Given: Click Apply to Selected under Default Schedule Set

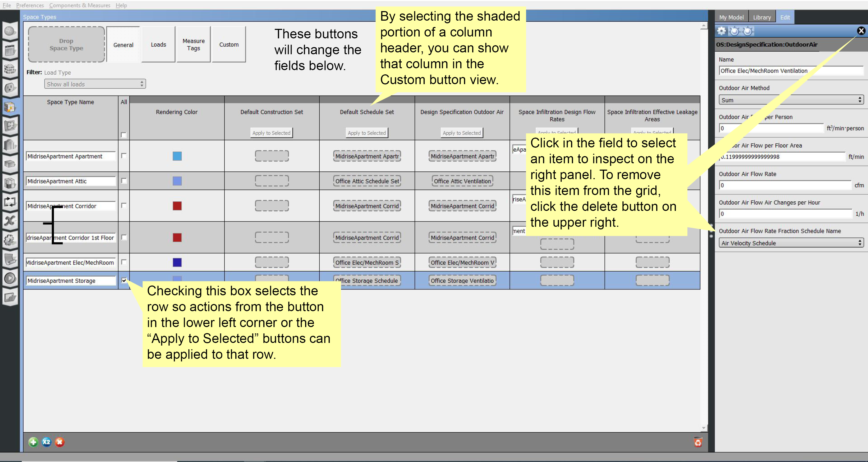Looking at the screenshot, I should pos(367,133).
